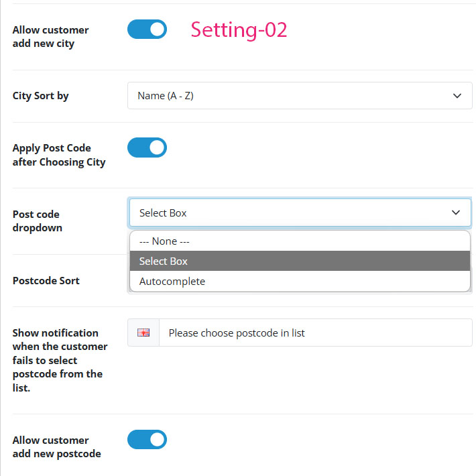This screenshot has width=476, height=476.
Task: Click the City Sort by label
Action: coord(40,96)
